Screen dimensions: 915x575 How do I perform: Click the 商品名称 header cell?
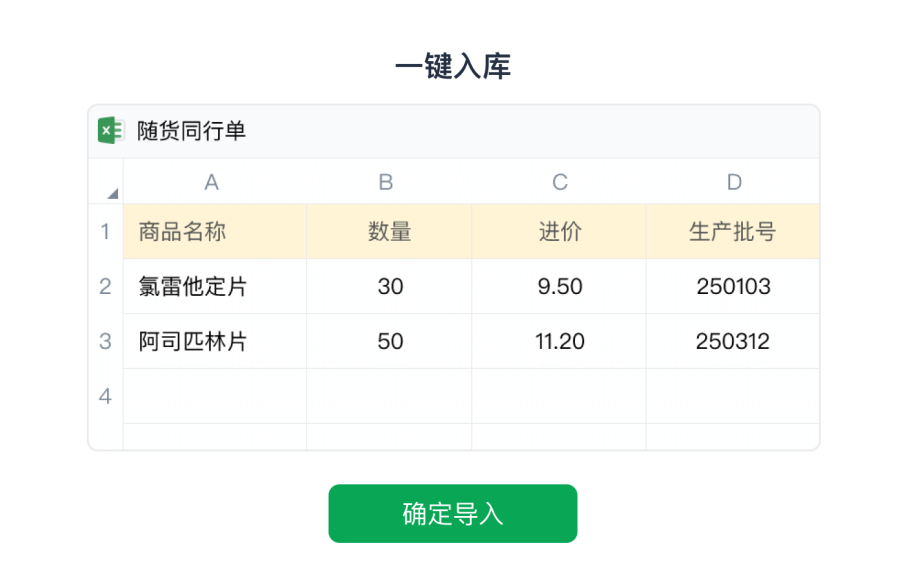[x=215, y=232]
